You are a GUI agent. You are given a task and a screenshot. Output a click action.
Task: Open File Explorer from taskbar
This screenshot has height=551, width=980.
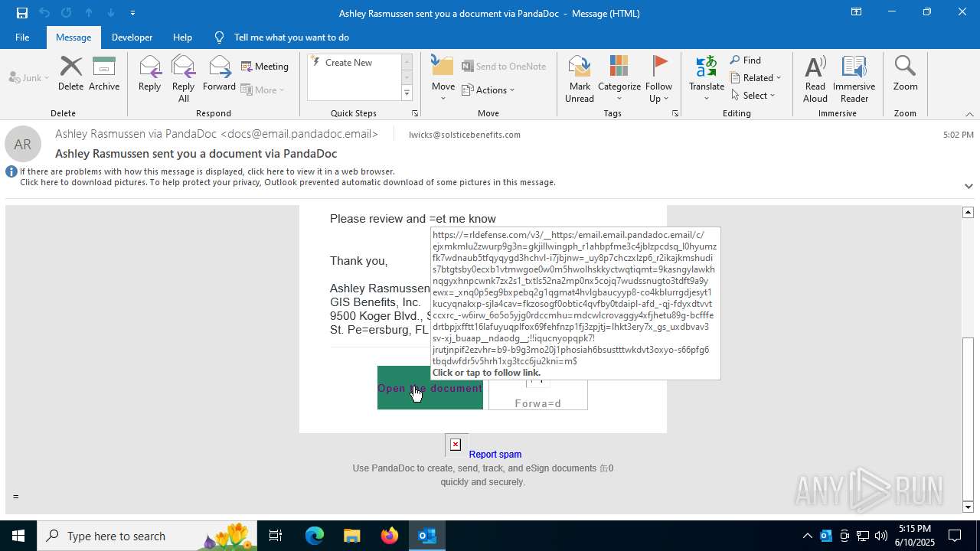[x=352, y=536]
